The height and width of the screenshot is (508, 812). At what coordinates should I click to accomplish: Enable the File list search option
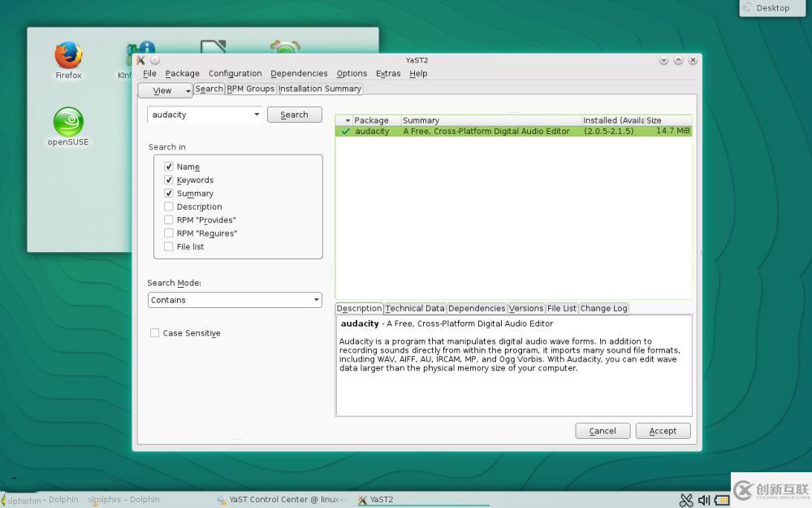[x=168, y=247]
